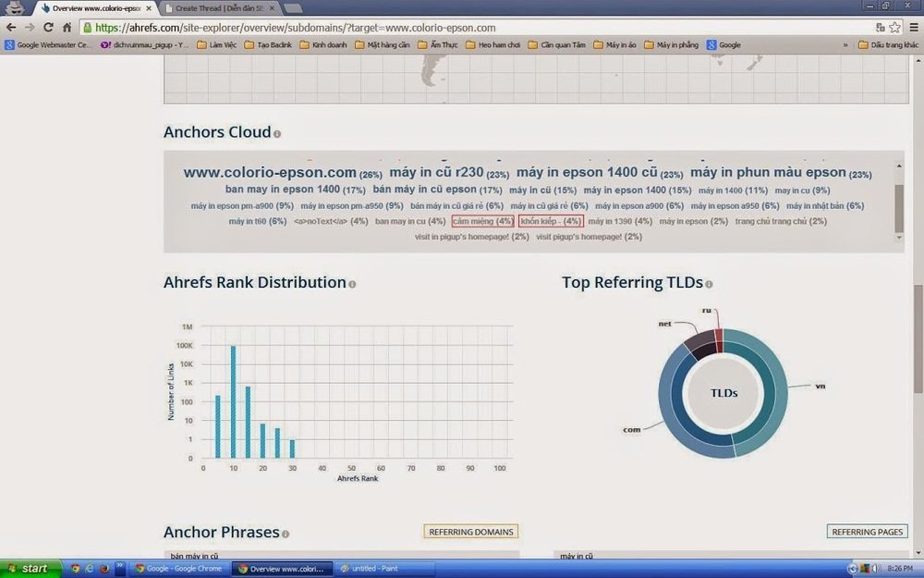Close the Create Thread tab
The width and height of the screenshot is (924, 578).
tap(272, 9)
